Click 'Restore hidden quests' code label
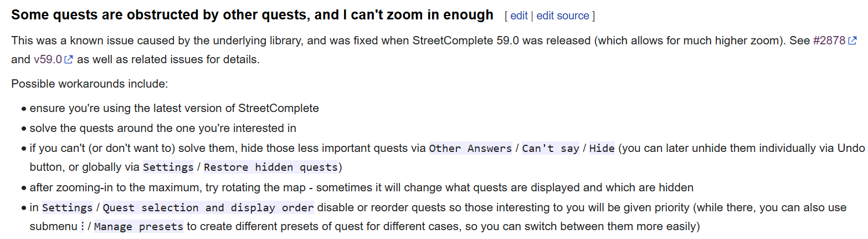Viewport: 868px width, 239px height. click(x=271, y=167)
